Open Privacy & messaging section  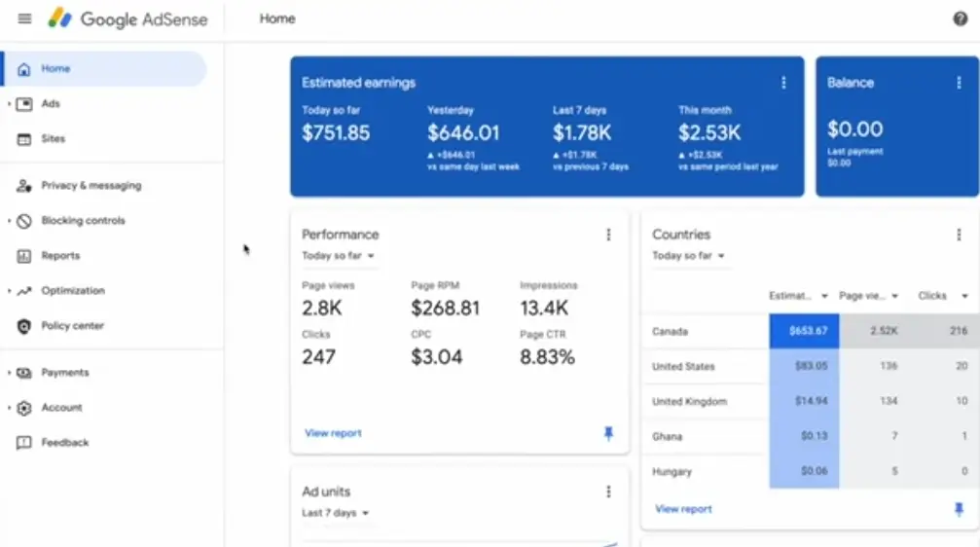pyautogui.click(x=91, y=186)
